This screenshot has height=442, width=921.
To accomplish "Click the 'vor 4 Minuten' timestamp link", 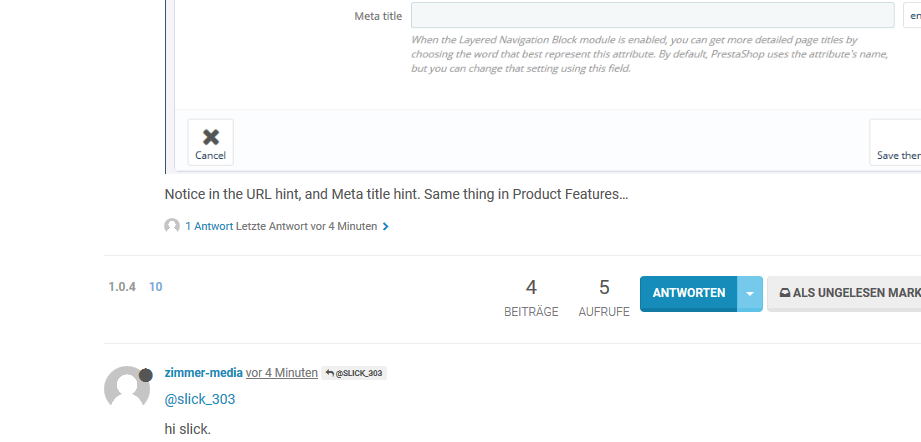I will click(x=282, y=372).
